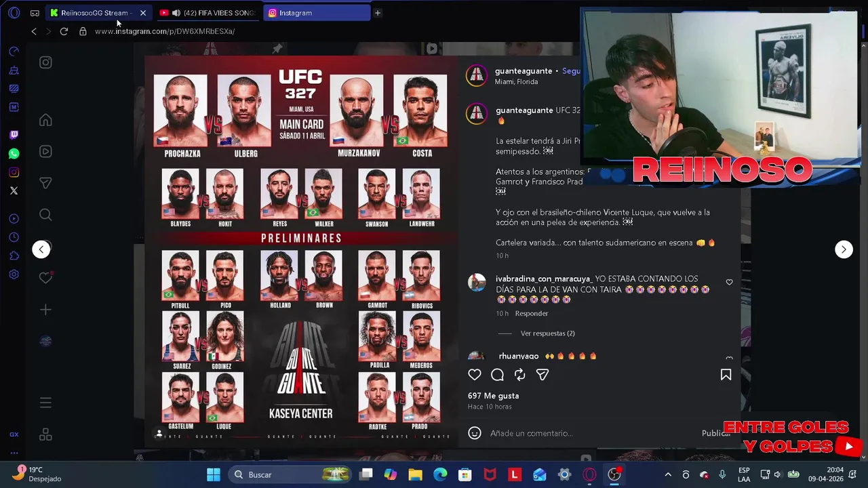View 697 Me gusta likes list
Viewport: 868px width, 488px height.
(493, 396)
